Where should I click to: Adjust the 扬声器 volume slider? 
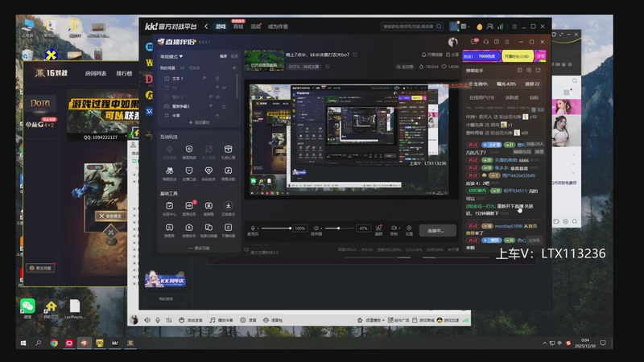coord(339,228)
